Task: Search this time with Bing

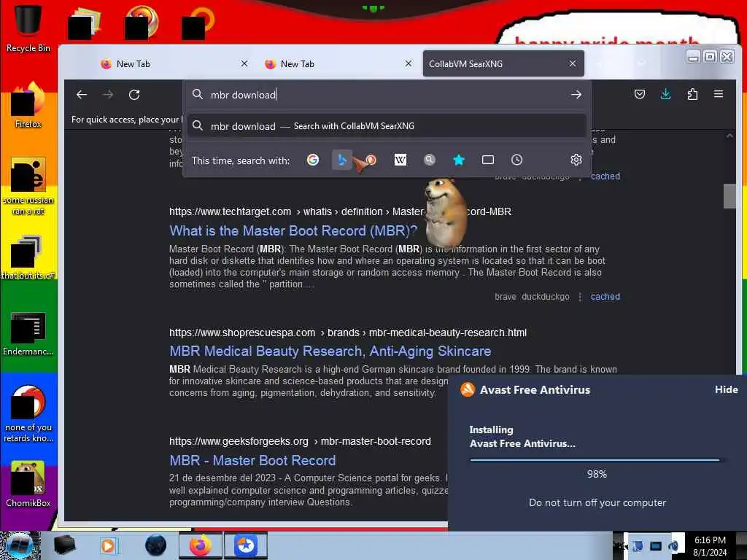Action: 341,160
